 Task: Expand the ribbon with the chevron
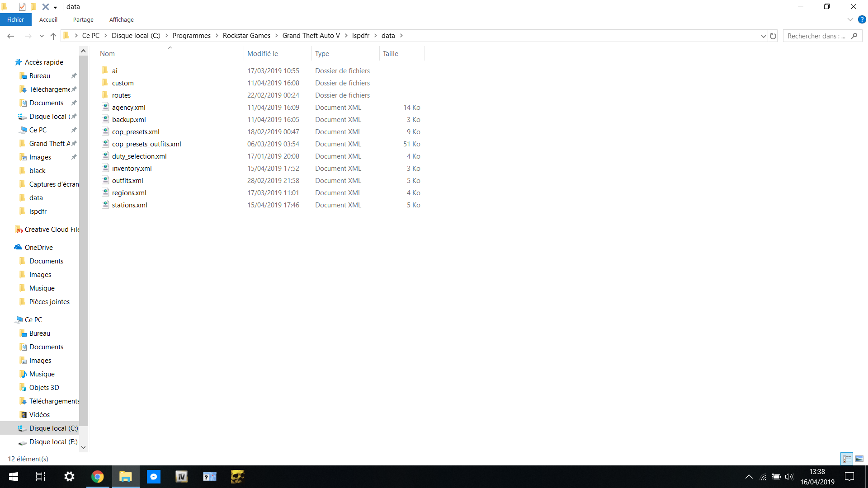[x=850, y=19]
